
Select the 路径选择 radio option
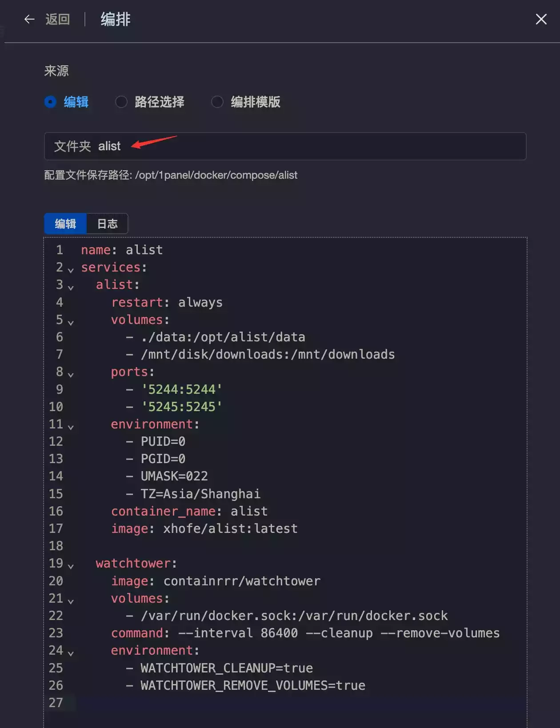coord(121,102)
